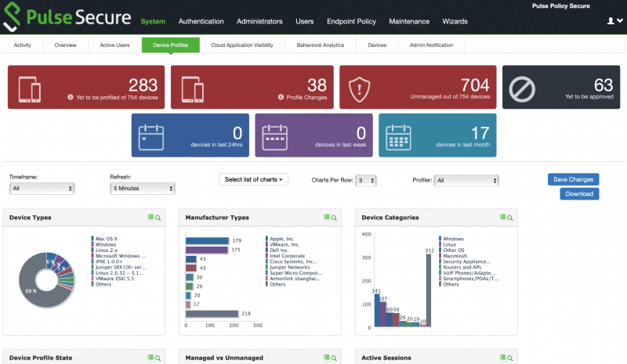
Task: Expand Select list of charts dropdown
Action: coord(253,179)
